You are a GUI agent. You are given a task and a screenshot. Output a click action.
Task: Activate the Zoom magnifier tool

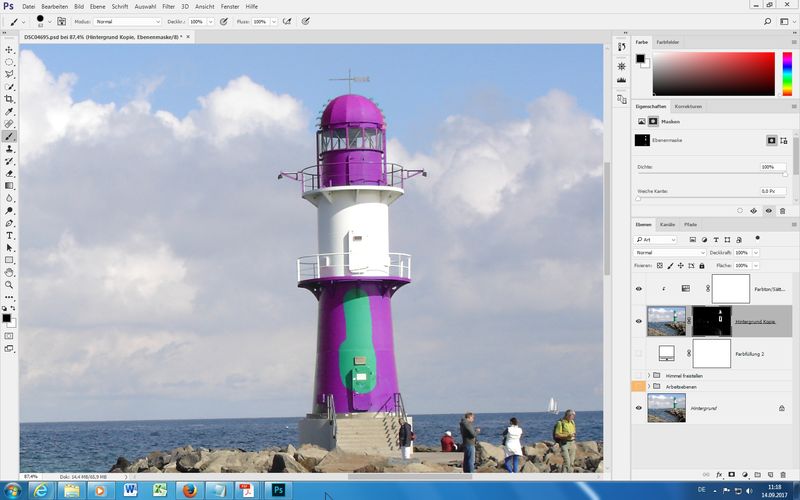[9, 284]
